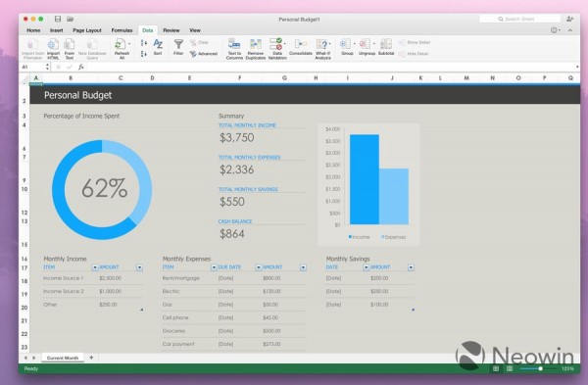Image resolution: width=588 pixels, height=385 pixels.
Task: Click the 62% donut chart
Action: click(102, 190)
